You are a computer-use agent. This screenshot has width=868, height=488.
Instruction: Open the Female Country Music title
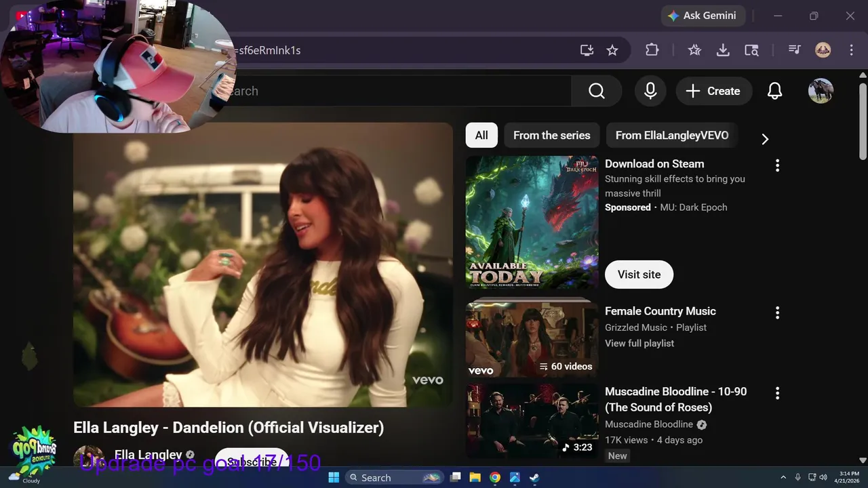pos(660,311)
